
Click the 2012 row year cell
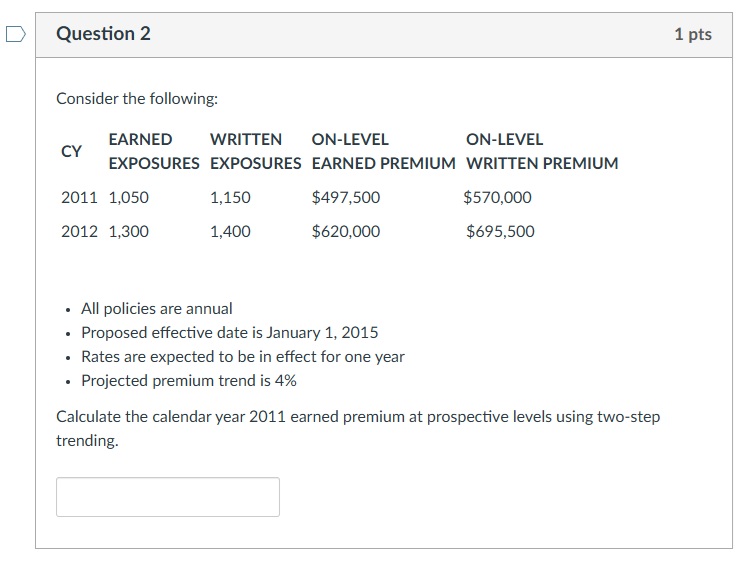[79, 232]
